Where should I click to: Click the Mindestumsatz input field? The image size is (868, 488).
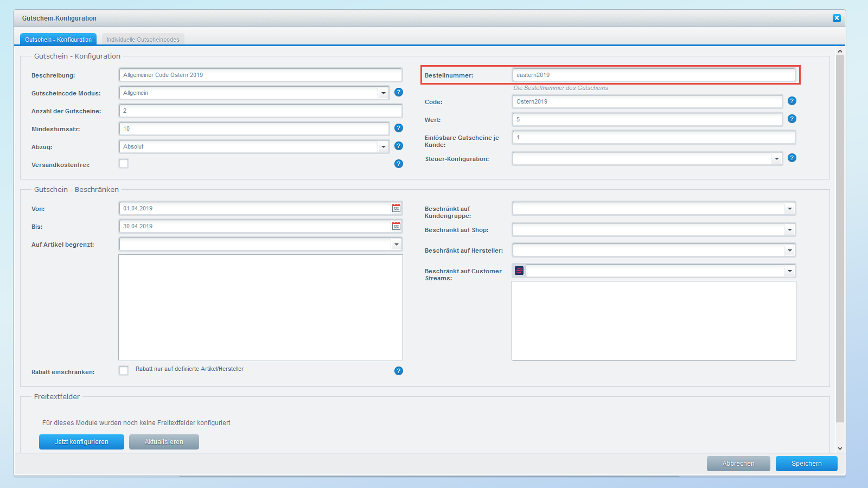point(254,129)
